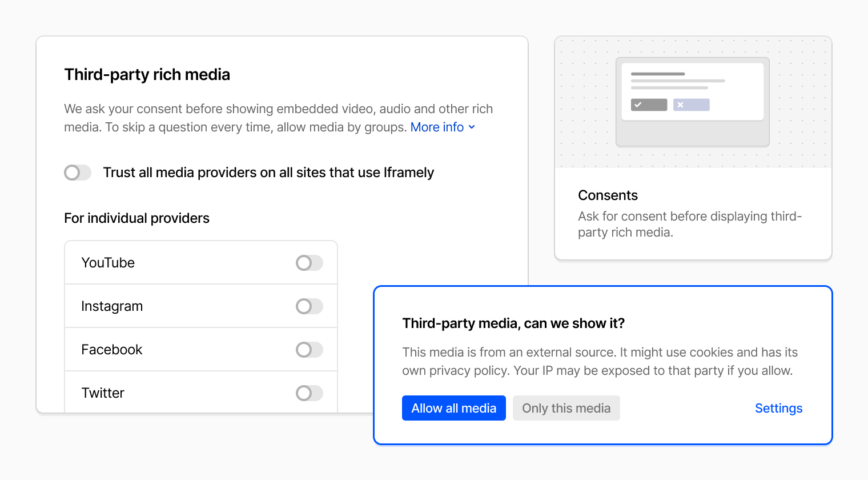Turn on the Twitter provider switch
Screen dimensions: 868x480
(310, 393)
